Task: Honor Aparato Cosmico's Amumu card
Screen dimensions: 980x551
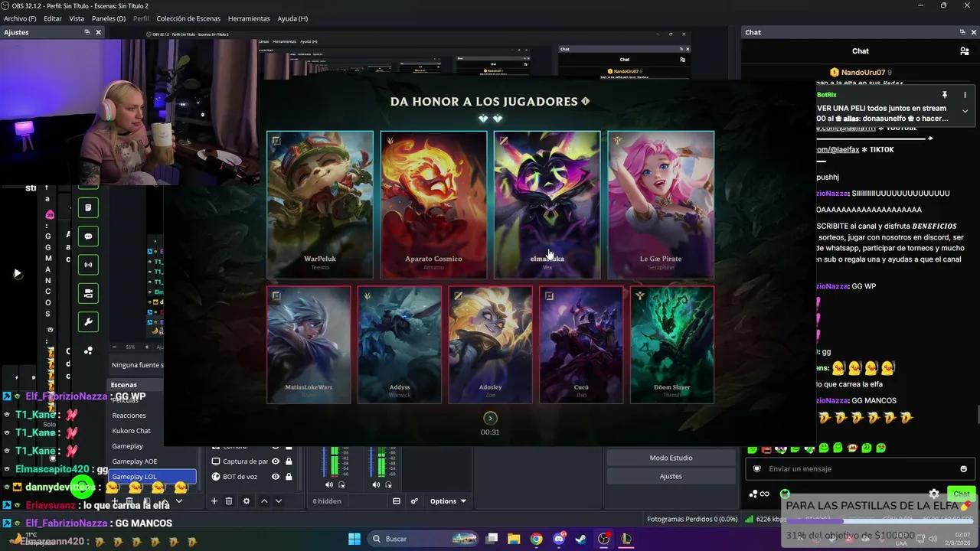Action: (x=433, y=205)
